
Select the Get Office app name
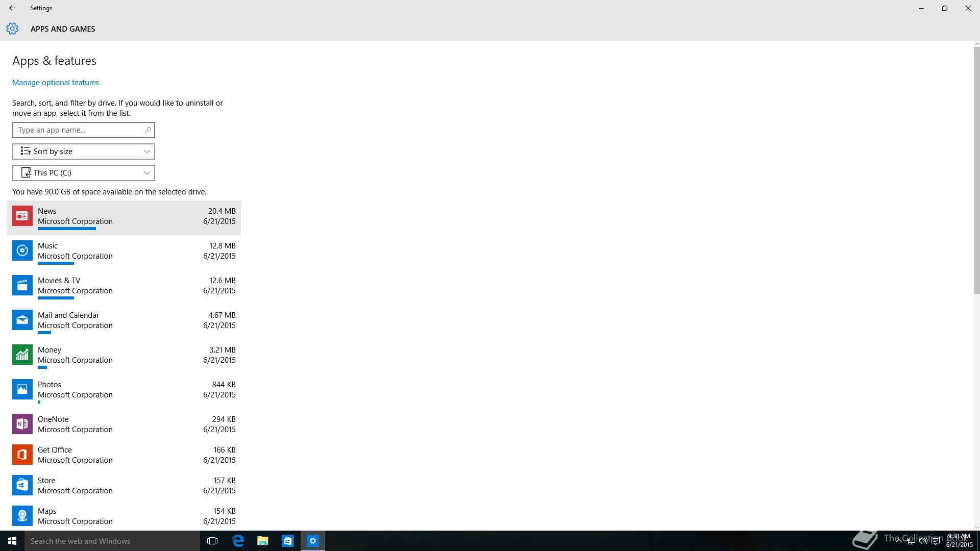(55, 450)
